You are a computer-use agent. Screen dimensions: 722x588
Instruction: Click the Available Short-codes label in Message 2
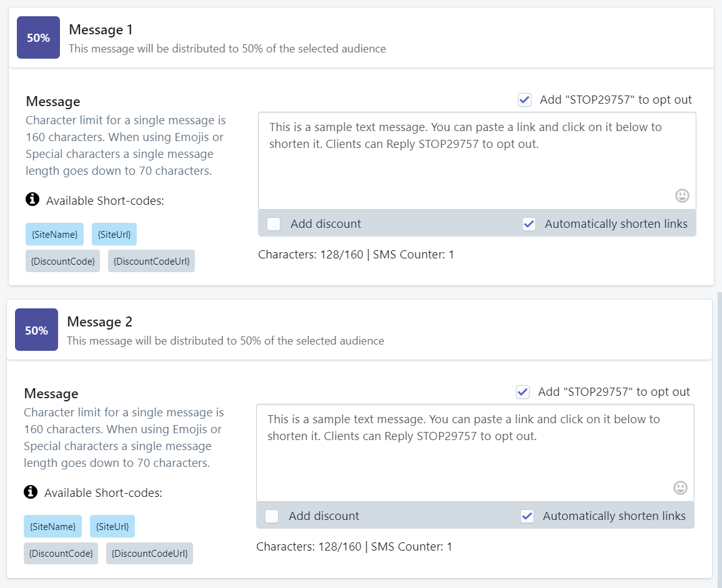point(103,493)
